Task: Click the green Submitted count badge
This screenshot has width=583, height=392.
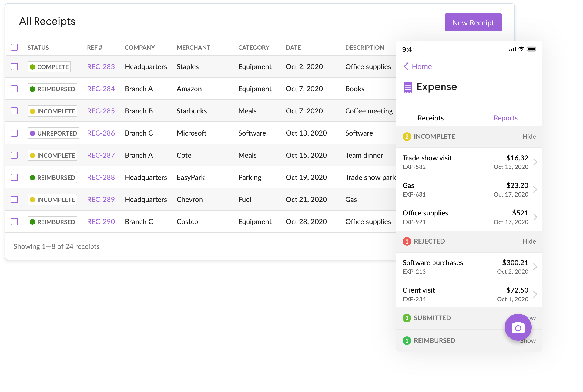Action: (x=407, y=318)
